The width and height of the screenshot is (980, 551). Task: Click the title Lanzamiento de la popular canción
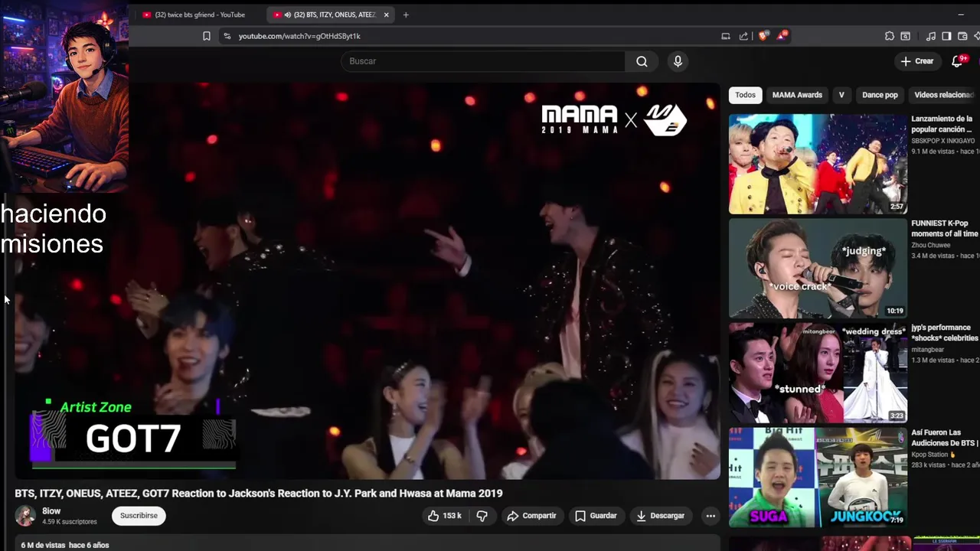(x=942, y=124)
